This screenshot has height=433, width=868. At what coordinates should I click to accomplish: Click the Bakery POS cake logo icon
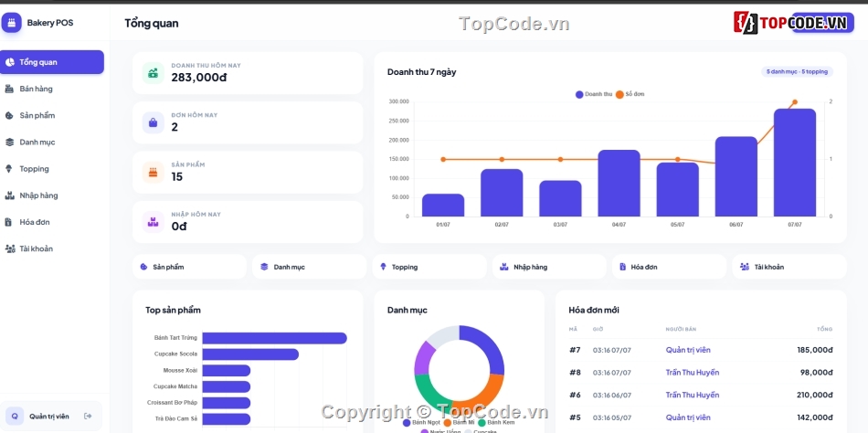click(11, 23)
